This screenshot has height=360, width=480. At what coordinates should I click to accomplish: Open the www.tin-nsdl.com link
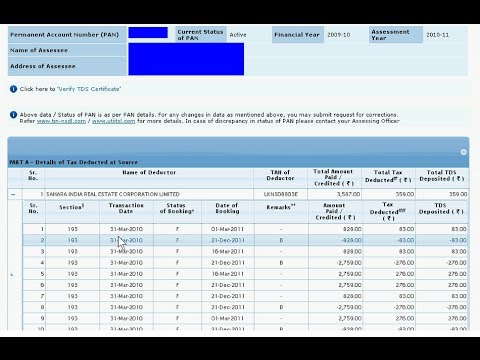61,121
